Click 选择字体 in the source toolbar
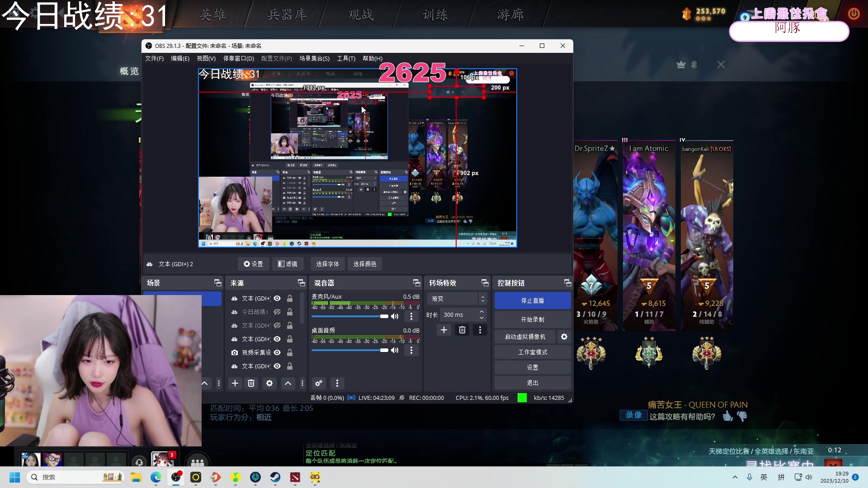 point(327,264)
